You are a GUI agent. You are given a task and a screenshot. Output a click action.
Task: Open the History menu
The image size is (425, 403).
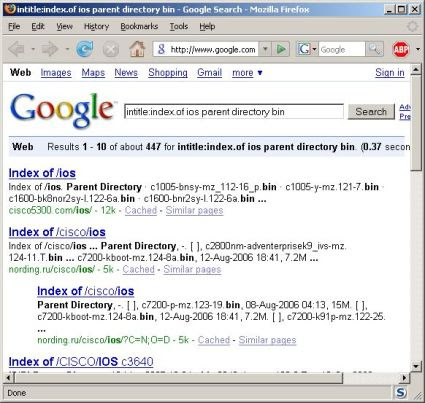click(96, 26)
